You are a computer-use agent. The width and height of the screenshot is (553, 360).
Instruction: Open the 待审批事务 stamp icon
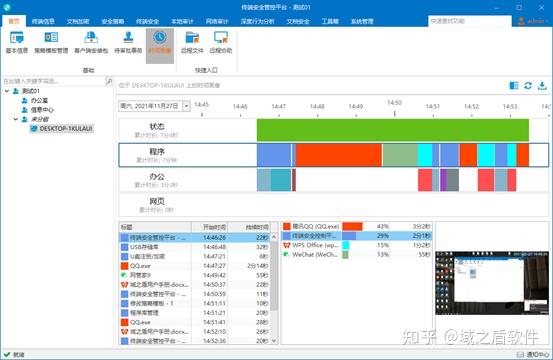pos(128,42)
